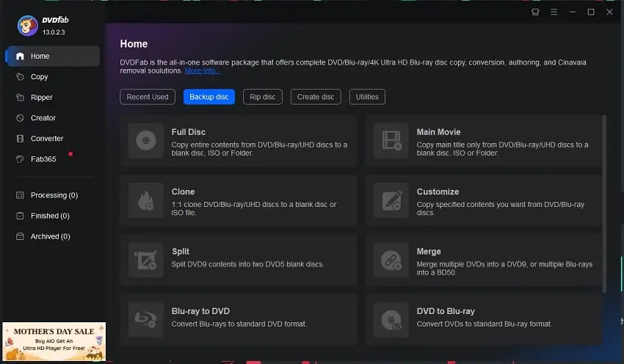Click the DVDFab mascot logo
Viewport: 624px width, 364px height.
point(27,26)
